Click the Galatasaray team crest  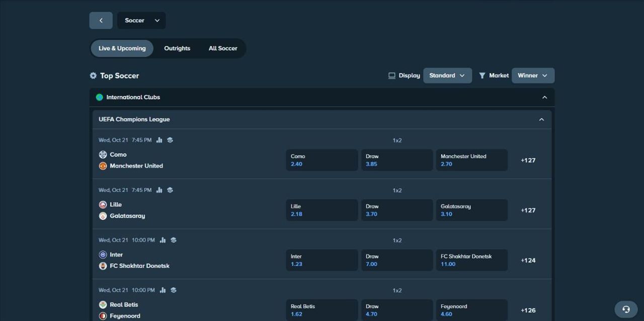(x=103, y=216)
